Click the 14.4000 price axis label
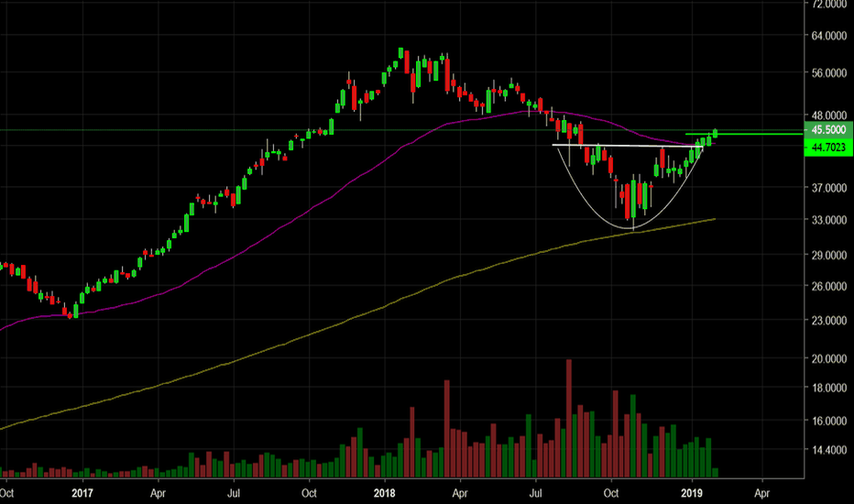This screenshot has height=504, width=854. pos(829,450)
